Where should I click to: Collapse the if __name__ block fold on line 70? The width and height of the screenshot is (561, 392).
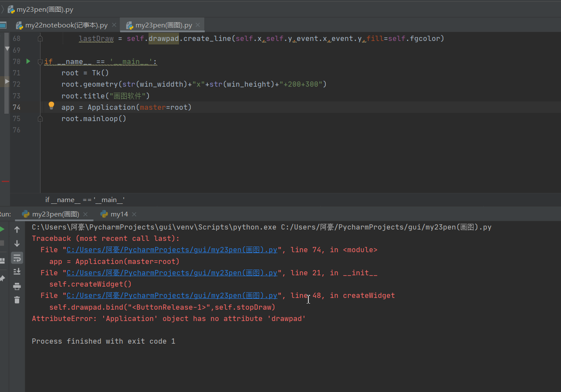coord(40,62)
